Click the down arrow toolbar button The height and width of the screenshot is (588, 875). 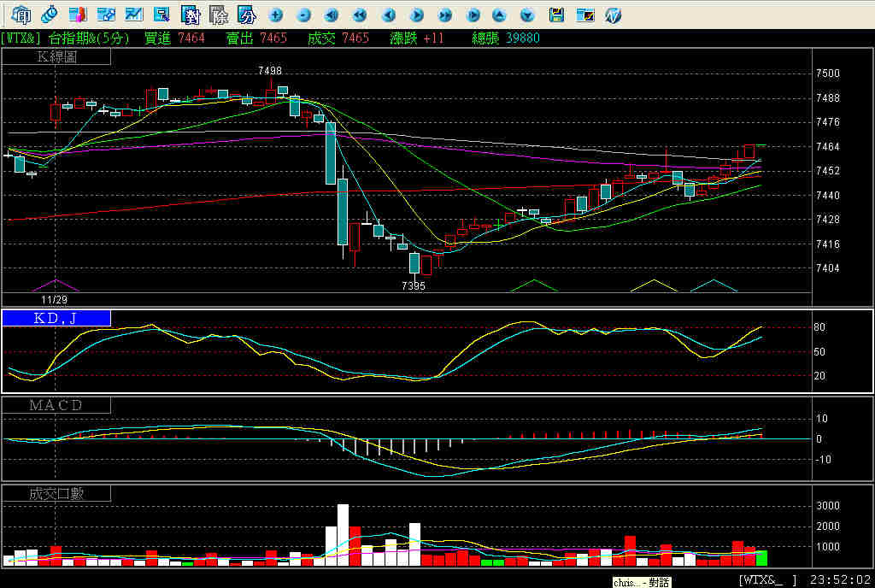[x=527, y=15]
